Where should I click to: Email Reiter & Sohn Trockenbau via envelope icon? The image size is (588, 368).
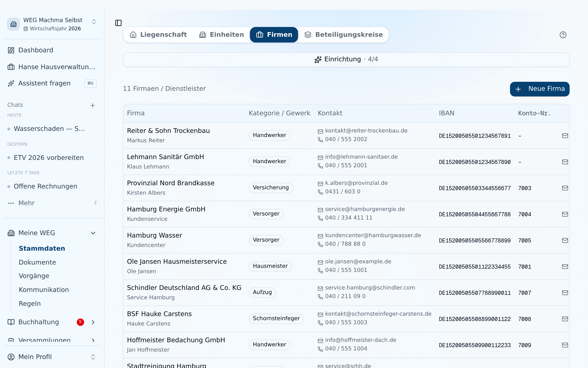coord(565,136)
